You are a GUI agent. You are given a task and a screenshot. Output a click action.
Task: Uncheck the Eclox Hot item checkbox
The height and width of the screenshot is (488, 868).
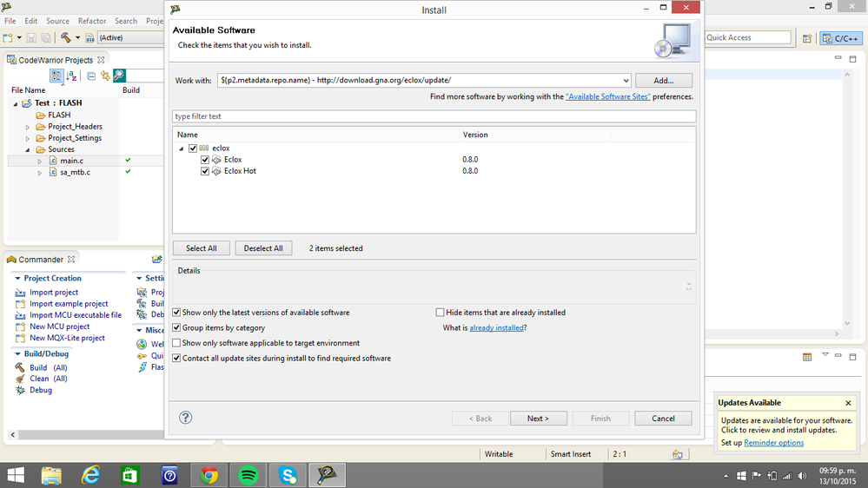coord(205,172)
